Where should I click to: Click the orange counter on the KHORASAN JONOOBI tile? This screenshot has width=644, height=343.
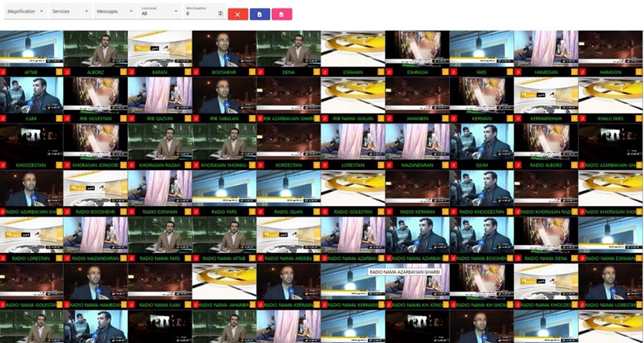[x=124, y=165]
